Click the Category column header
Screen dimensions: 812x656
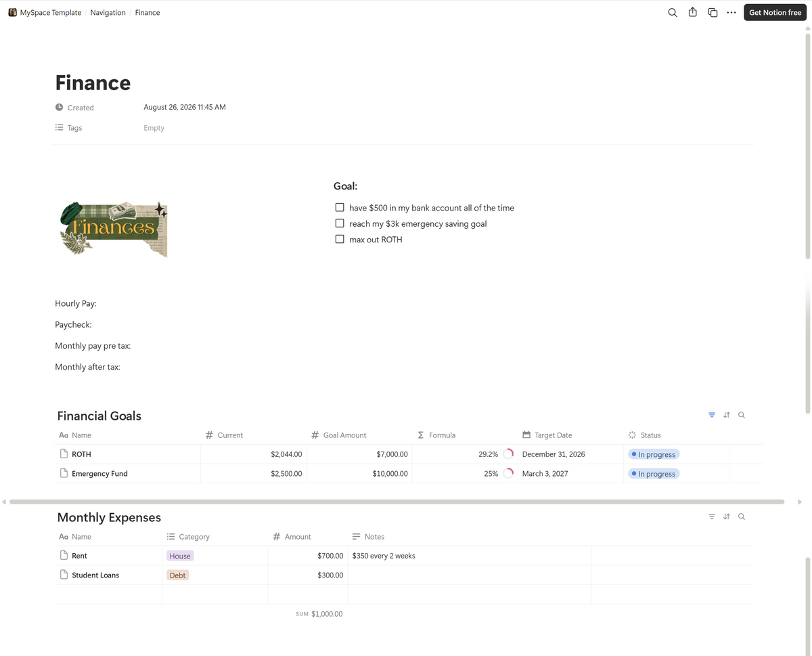pos(215,537)
